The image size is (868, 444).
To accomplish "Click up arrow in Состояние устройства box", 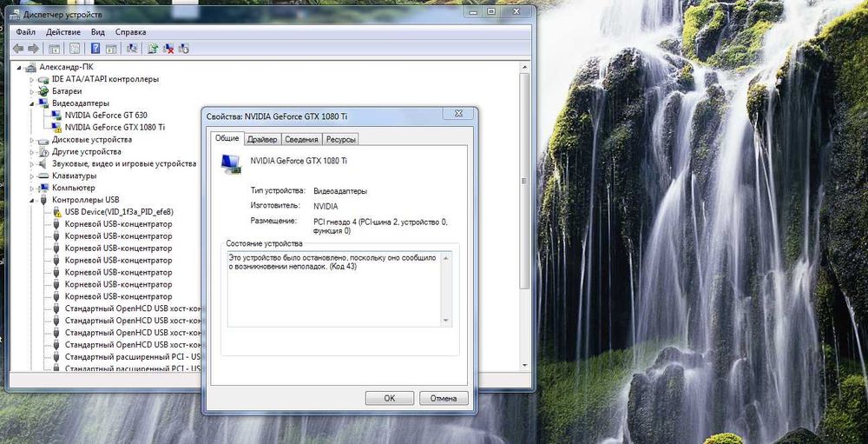I will (446, 258).
